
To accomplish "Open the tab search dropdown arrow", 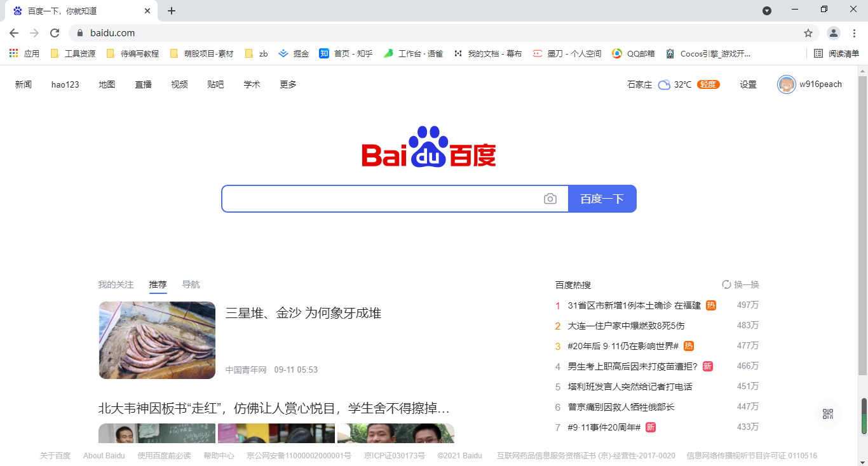I will (x=767, y=11).
